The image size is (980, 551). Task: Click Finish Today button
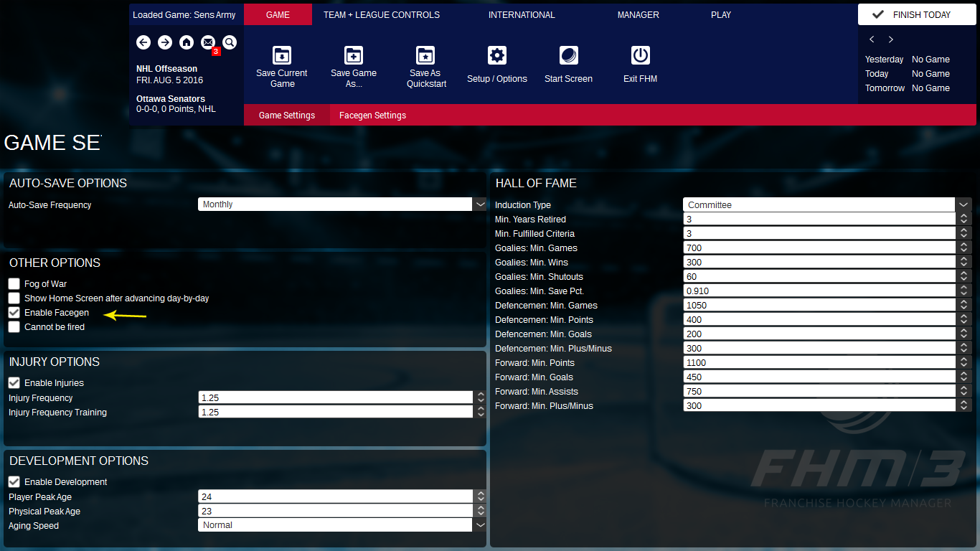(917, 14)
